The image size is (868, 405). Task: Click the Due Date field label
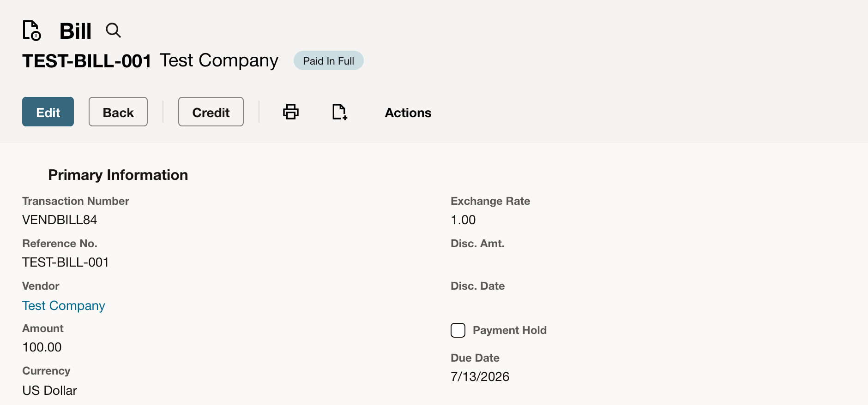pos(475,358)
